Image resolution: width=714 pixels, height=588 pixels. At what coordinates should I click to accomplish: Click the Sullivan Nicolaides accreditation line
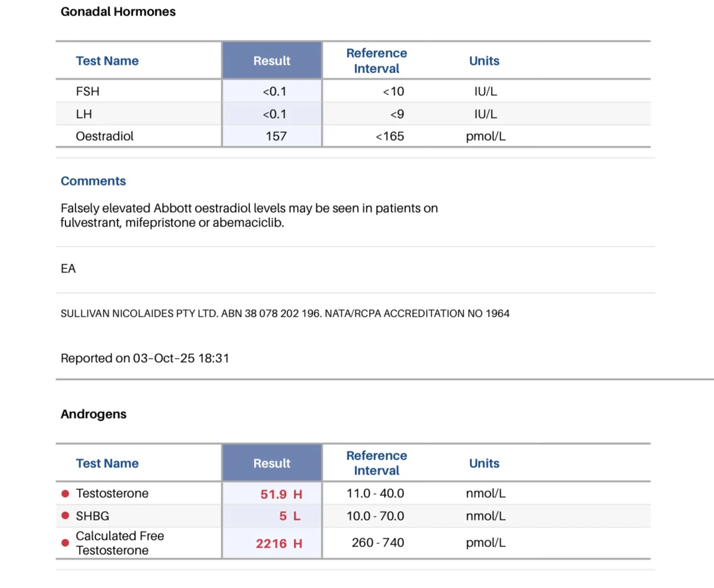coord(285,313)
